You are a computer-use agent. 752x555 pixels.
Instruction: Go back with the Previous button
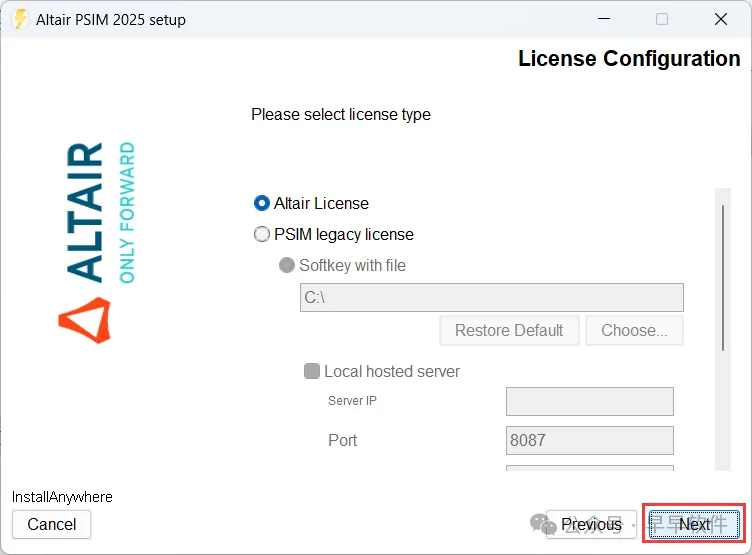tap(591, 524)
